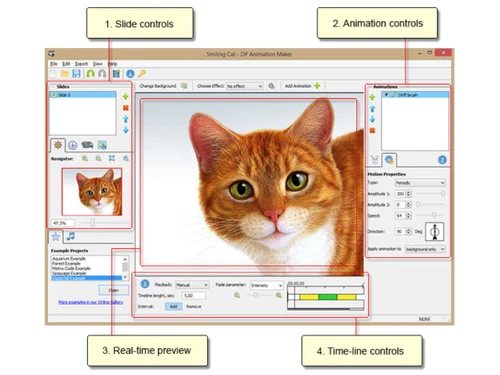Adjust the Navigator zoom slider

coord(92,222)
